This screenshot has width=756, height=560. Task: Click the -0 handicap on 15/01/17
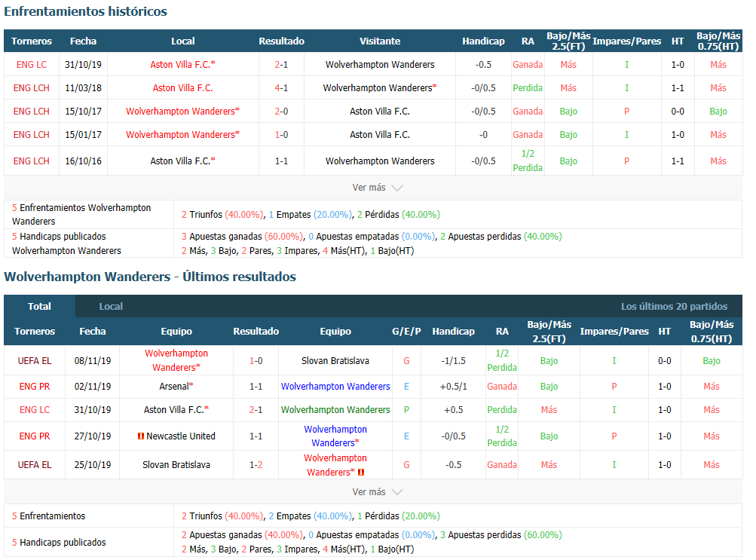(x=483, y=135)
